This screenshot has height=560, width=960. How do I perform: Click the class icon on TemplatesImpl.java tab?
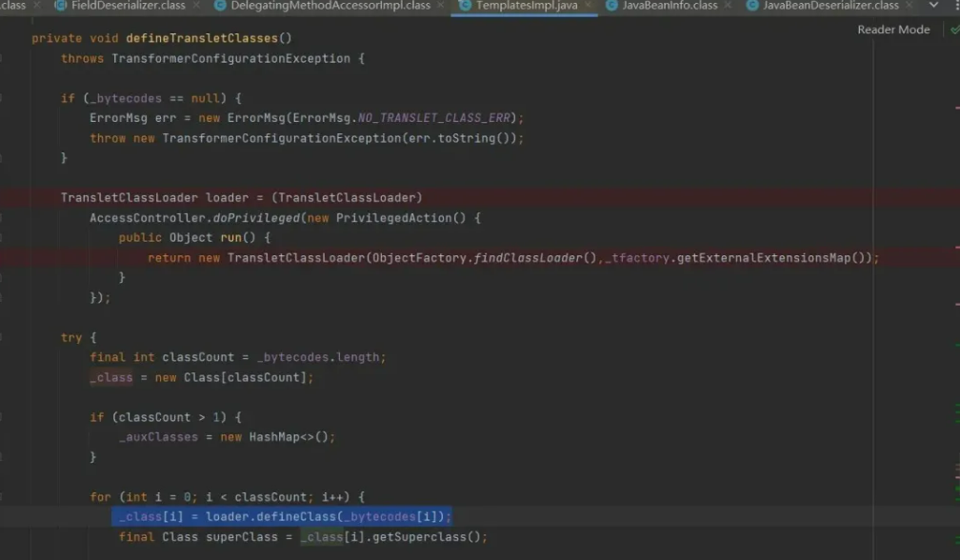coord(466,6)
